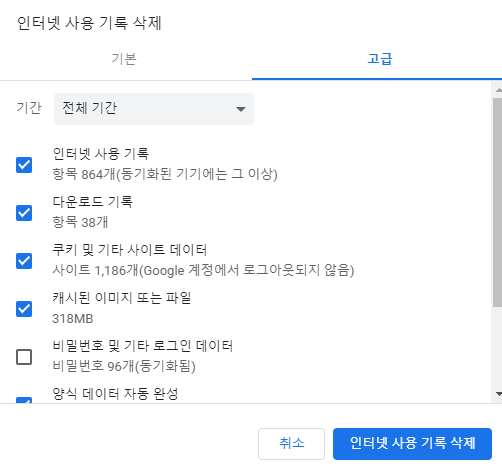Click the 항목 38개 text

coord(80,222)
